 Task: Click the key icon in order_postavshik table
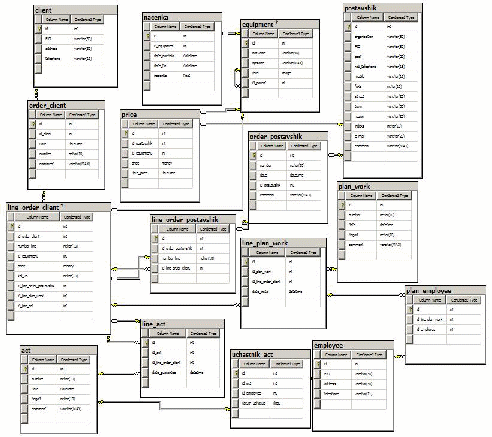(x=253, y=156)
